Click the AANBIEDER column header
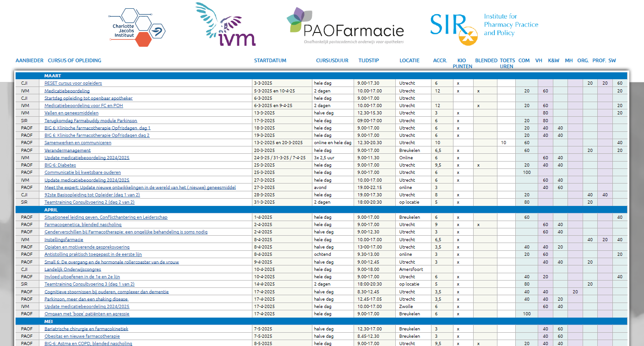 (29, 60)
